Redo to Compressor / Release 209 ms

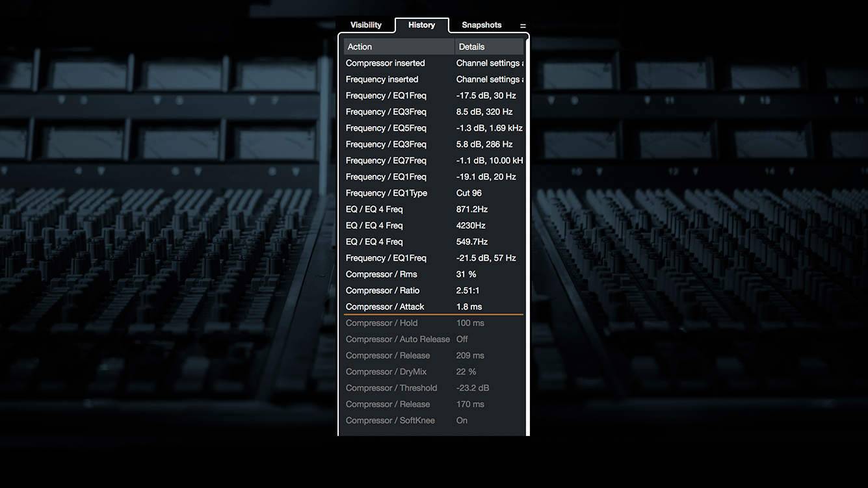[x=434, y=355]
